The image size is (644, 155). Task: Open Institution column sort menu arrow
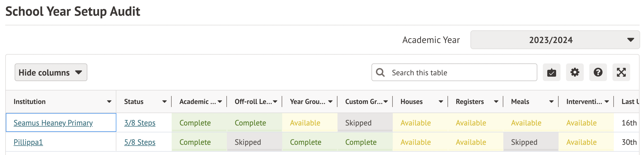pyautogui.click(x=109, y=102)
